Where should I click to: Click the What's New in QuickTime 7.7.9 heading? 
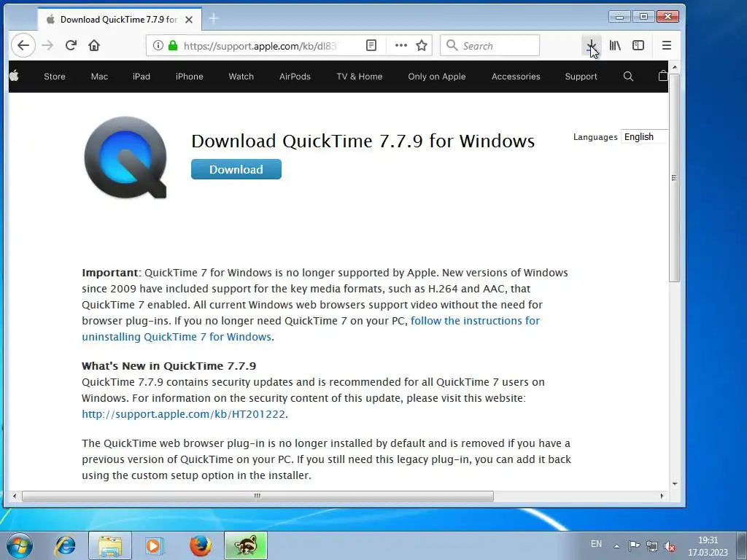click(169, 366)
